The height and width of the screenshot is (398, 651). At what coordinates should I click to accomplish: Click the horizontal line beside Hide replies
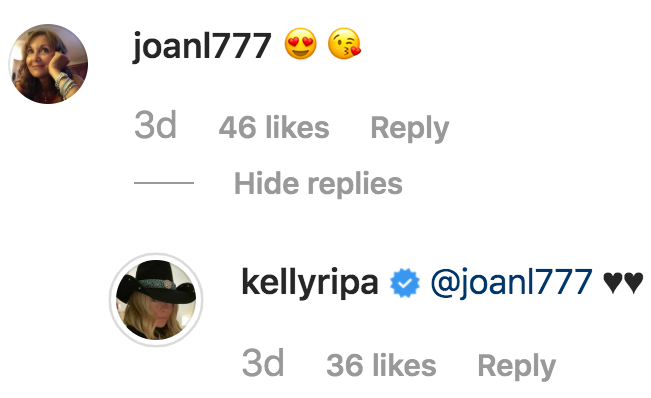pyautogui.click(x=164, y=183)
